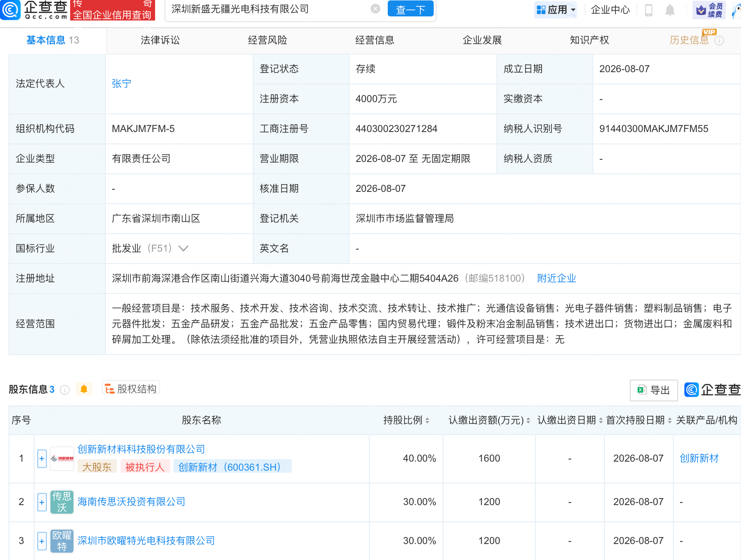The width and height of the screenshot is (741, 560).
Task: Open the mobile phone icon in header
Action: (x=649, y=10)
